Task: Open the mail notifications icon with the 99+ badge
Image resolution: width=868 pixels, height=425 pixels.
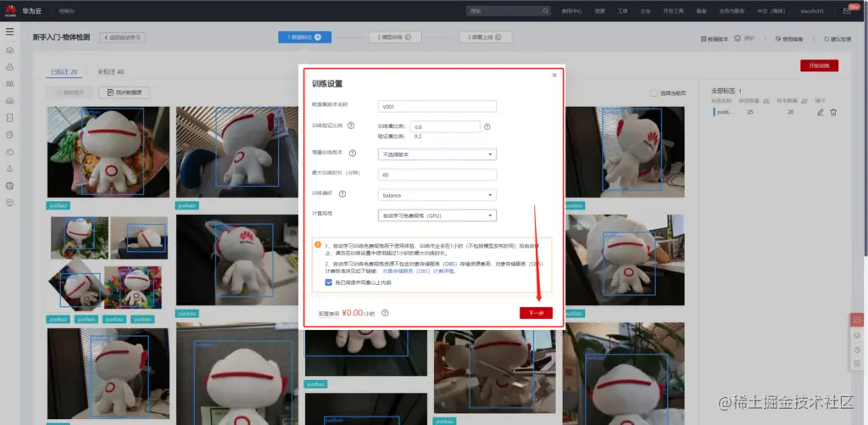Action: click(x=847, y=10)
